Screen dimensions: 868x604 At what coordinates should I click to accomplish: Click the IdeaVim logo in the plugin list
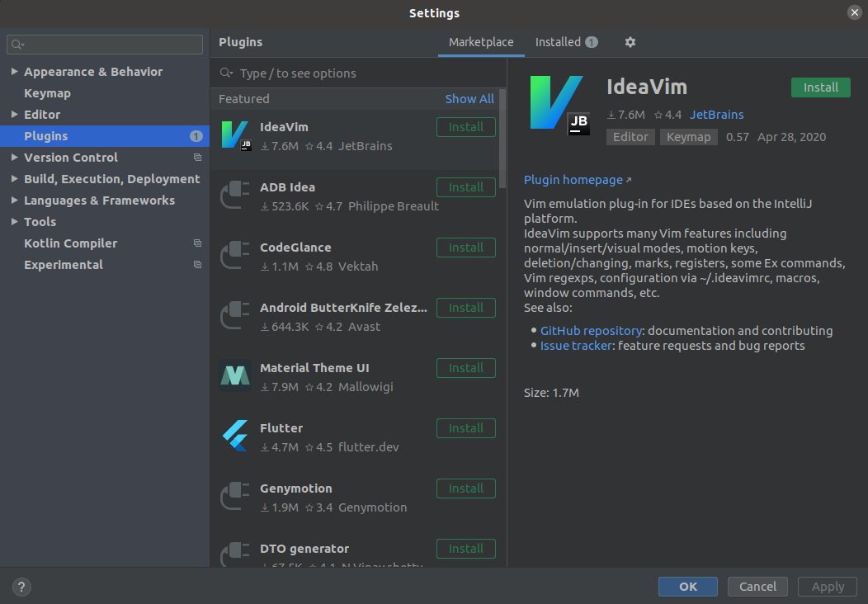pos(236,136)
